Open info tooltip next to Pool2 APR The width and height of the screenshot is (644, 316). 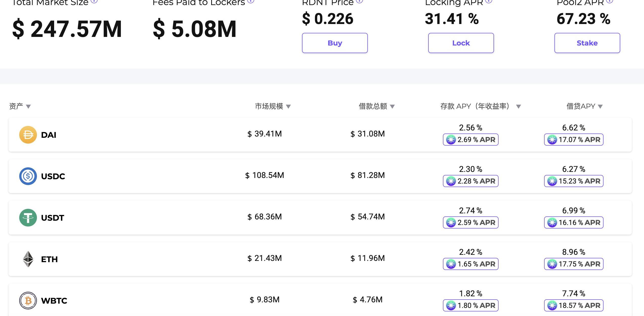[610, 1]
